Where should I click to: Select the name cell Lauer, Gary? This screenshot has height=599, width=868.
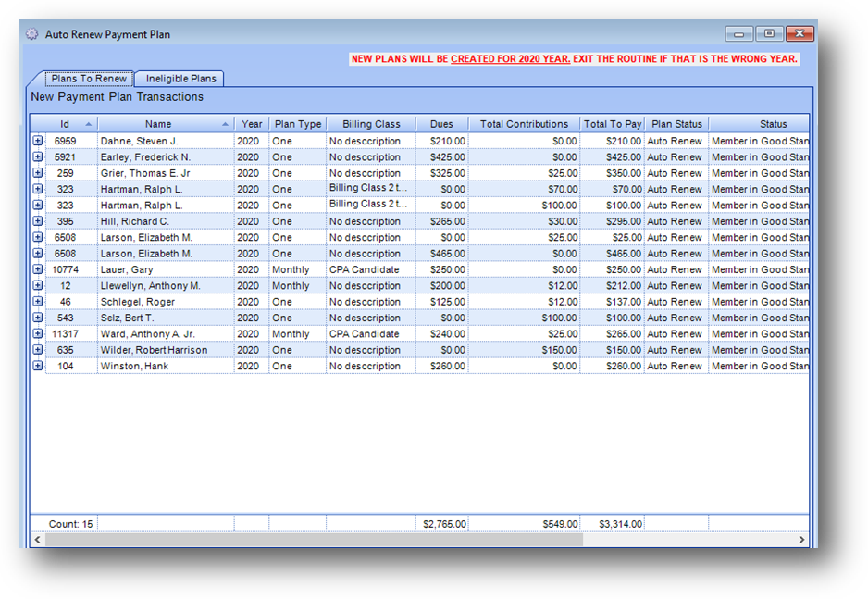166,269
